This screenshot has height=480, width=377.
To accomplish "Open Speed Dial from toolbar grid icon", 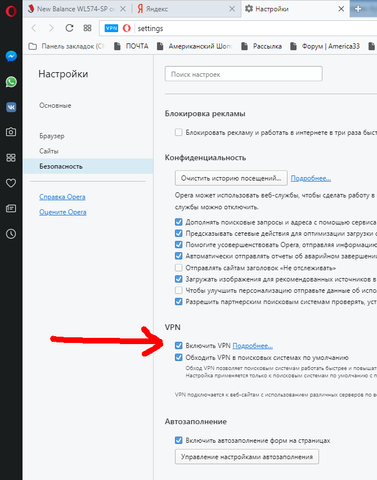I will click(87, 28).
